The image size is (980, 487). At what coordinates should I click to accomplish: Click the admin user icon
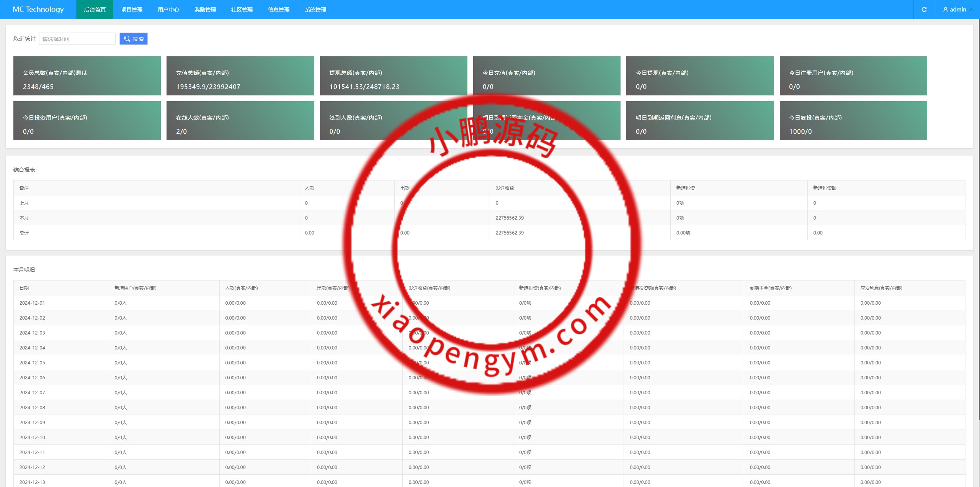click(945, 10)
